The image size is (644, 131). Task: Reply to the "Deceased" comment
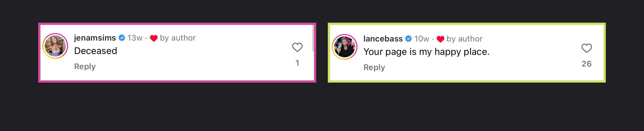[85, 66]
